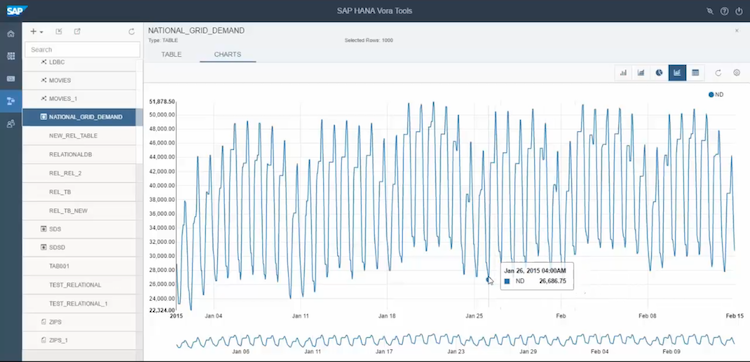Screen dimensions: 750x362
Task: Click the range selector overview chart
Action: pyautogui.click(x=455, y=341)
